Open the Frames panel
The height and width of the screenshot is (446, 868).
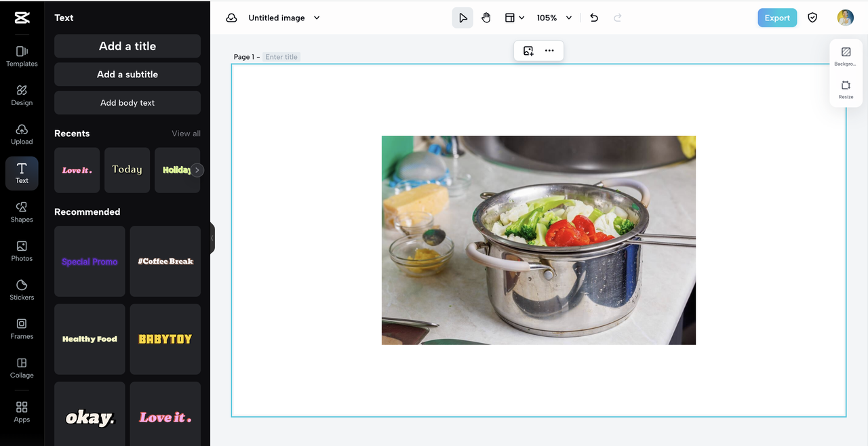point(22,329)
